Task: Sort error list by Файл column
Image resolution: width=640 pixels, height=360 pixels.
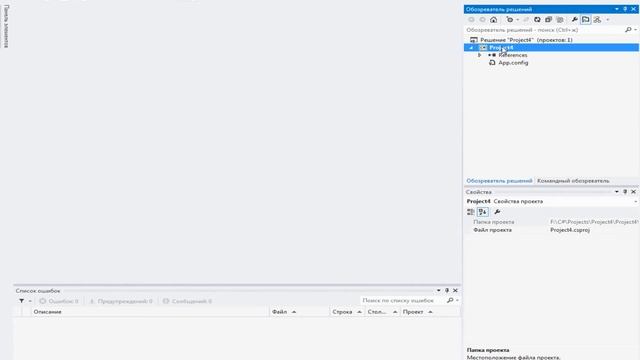Action: pyautogui.click(x=299, y=312)
